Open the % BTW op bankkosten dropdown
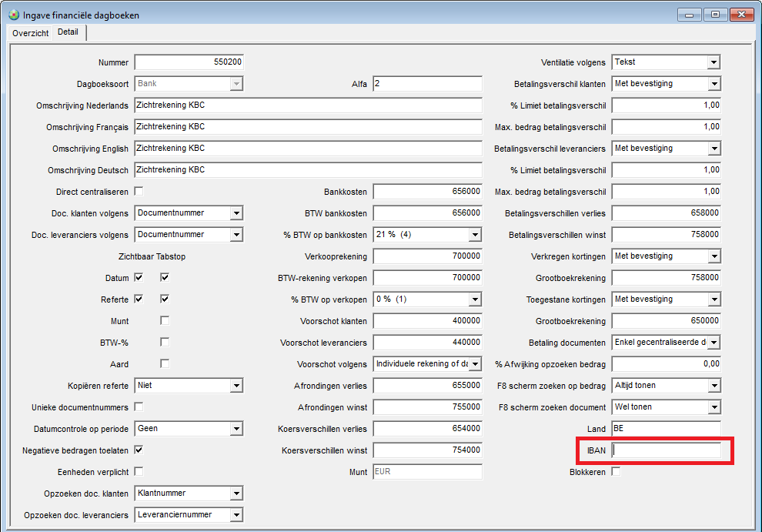This screenshot has height=532, width=762. tap(475, 235)
